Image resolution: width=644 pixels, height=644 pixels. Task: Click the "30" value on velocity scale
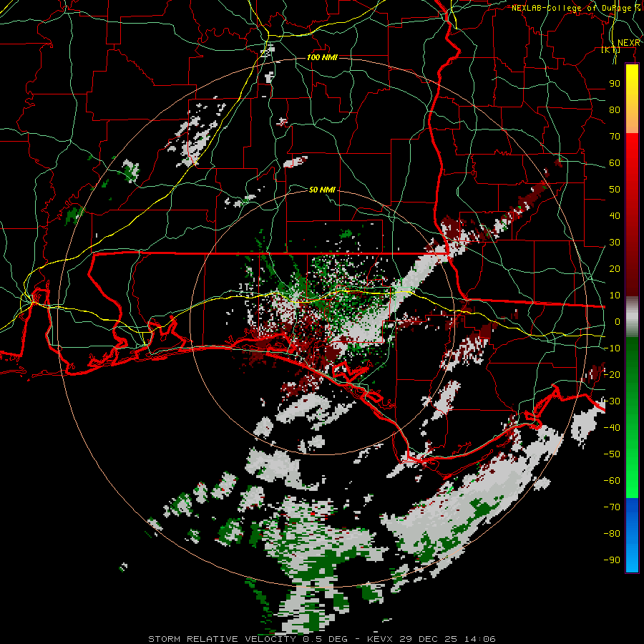[615, 243]
